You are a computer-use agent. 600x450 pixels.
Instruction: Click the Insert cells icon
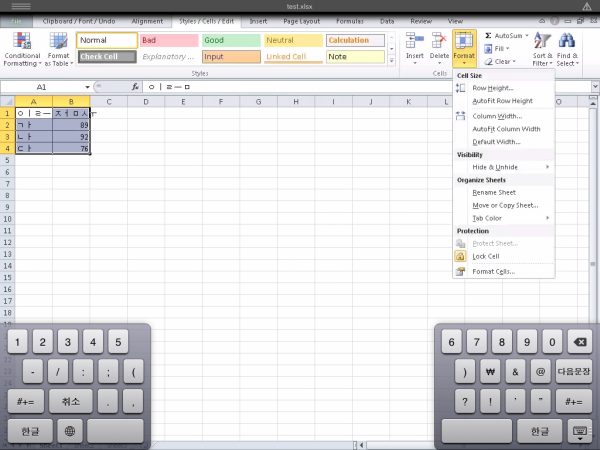click(x=414, y=41)
